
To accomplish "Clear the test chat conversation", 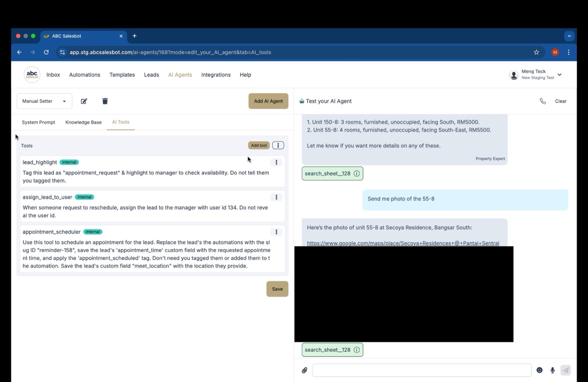I will coord(561,101).
